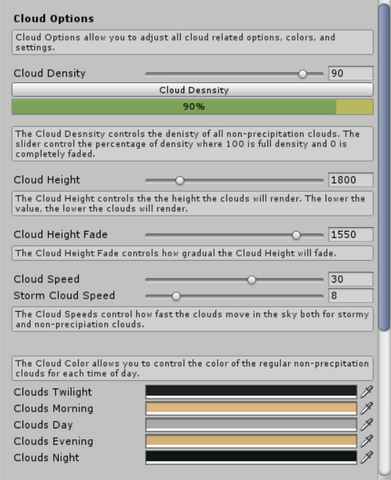This screenshot has width=391, height=480.
Task: Click the Clouds Evening label
Action: tap(53, 441)
